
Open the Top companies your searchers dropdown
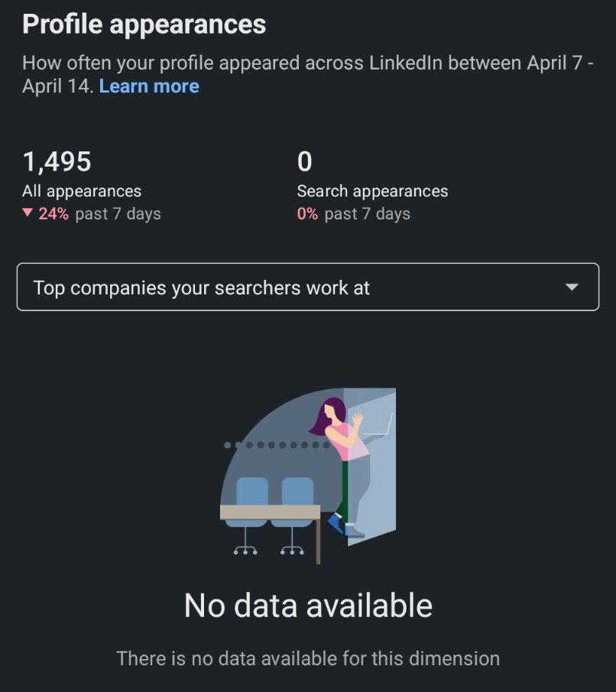tap(202, 288)
